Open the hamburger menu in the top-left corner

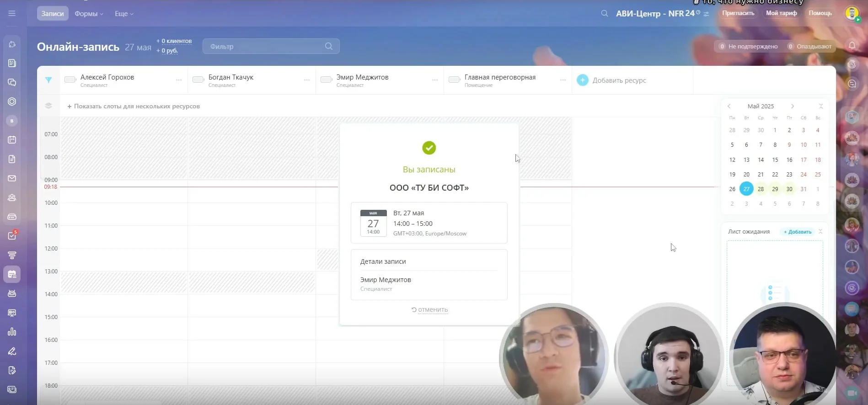point(12,13)
